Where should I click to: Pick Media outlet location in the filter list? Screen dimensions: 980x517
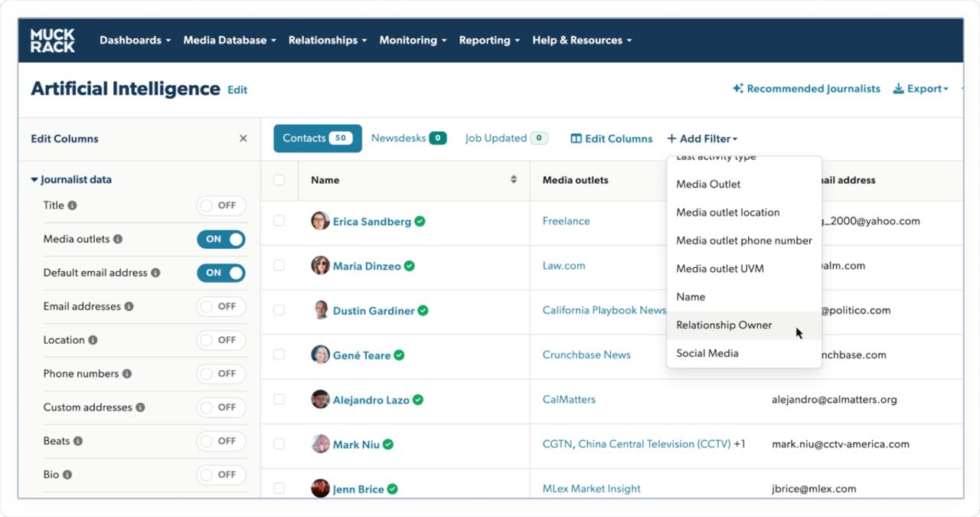744,212
